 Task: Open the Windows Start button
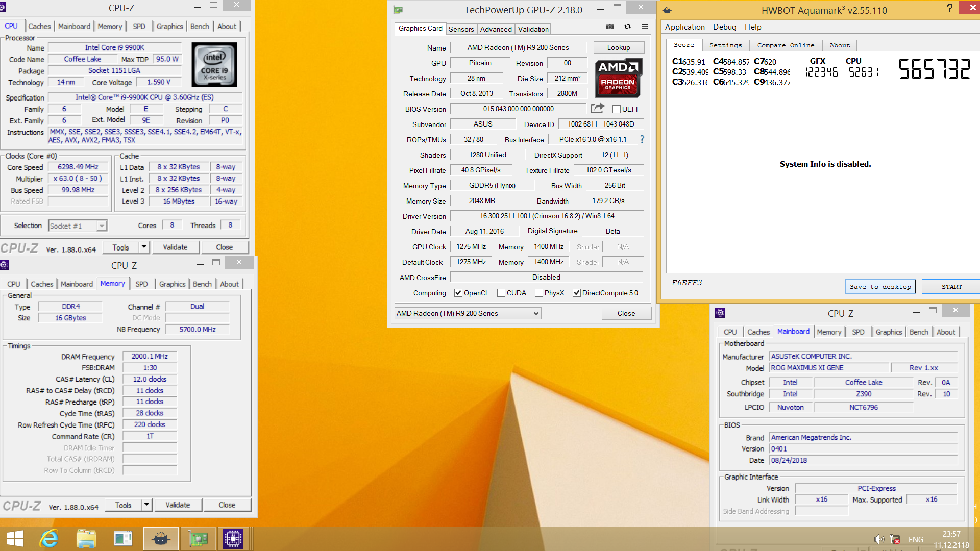[x=15, y=539]
